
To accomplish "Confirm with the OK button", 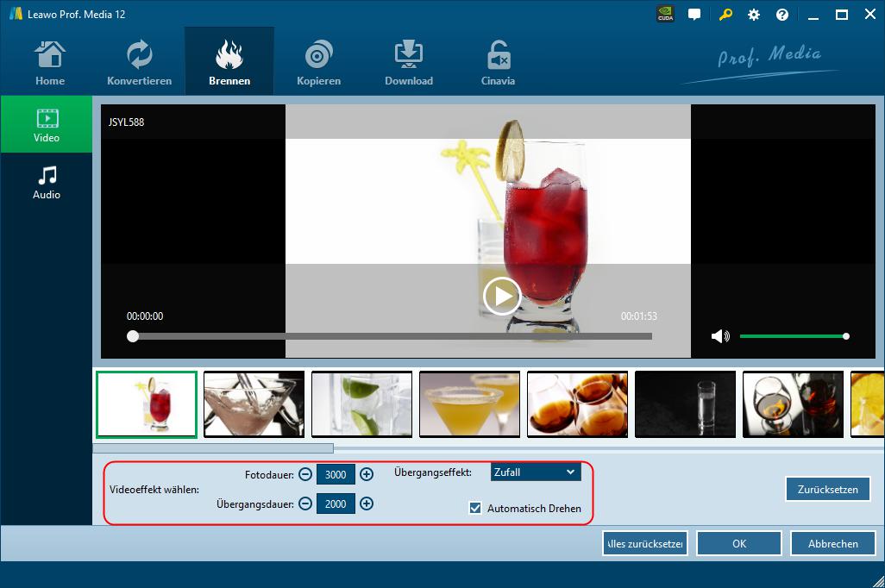I will pyautogui.click(x=739, y=544).
